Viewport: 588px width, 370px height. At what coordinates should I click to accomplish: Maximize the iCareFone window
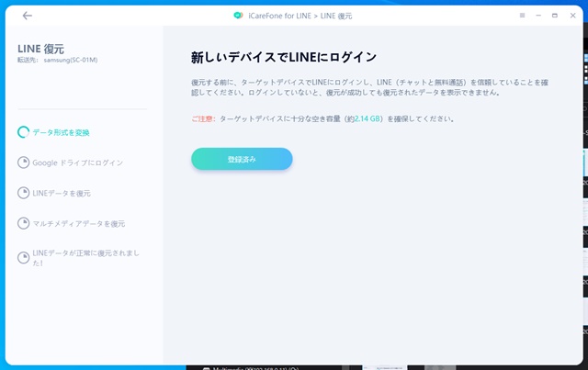[x=555, y=16]
